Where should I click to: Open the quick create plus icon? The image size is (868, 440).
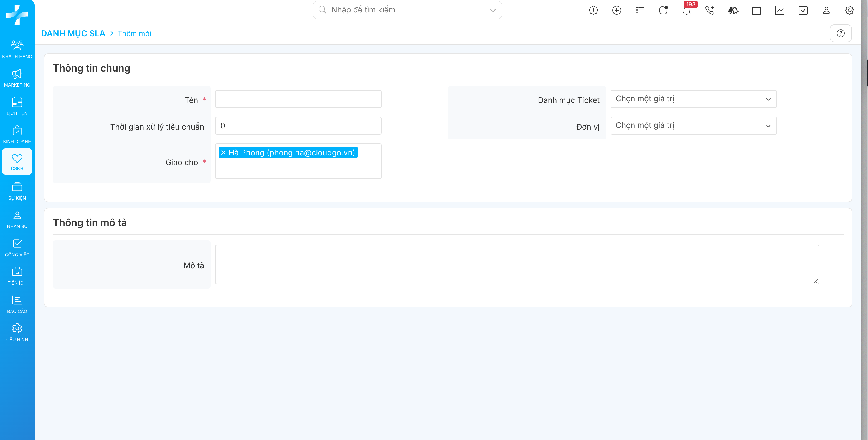(x=616, y=11)
